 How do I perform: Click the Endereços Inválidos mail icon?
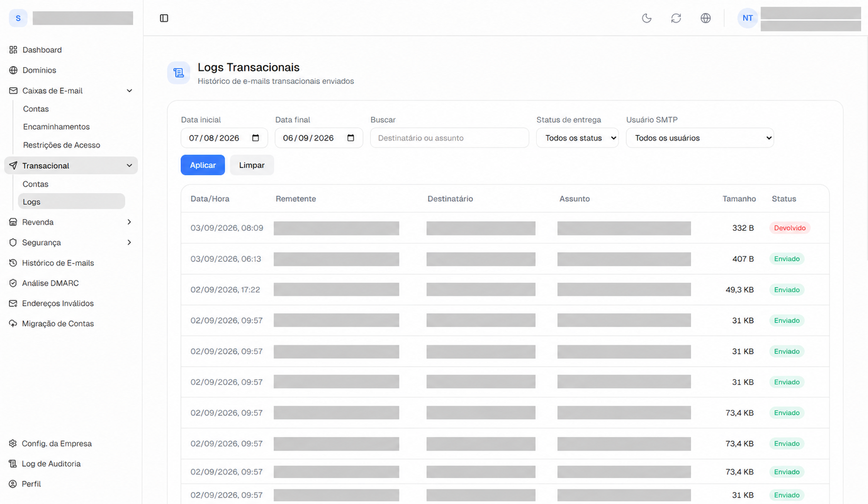[13, 303]
